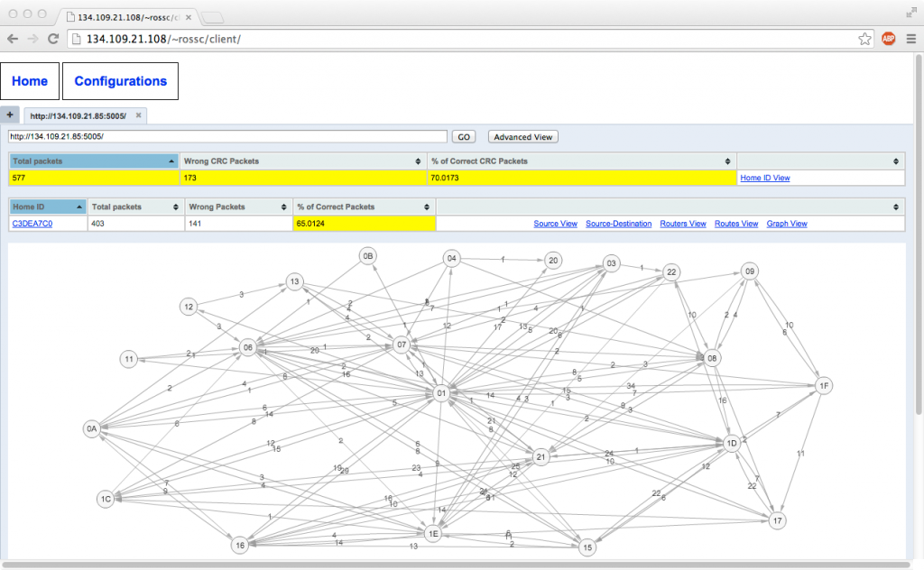Switch to Advanced View
The width and height of the screenshot is (924, 570).
(522, 137)
